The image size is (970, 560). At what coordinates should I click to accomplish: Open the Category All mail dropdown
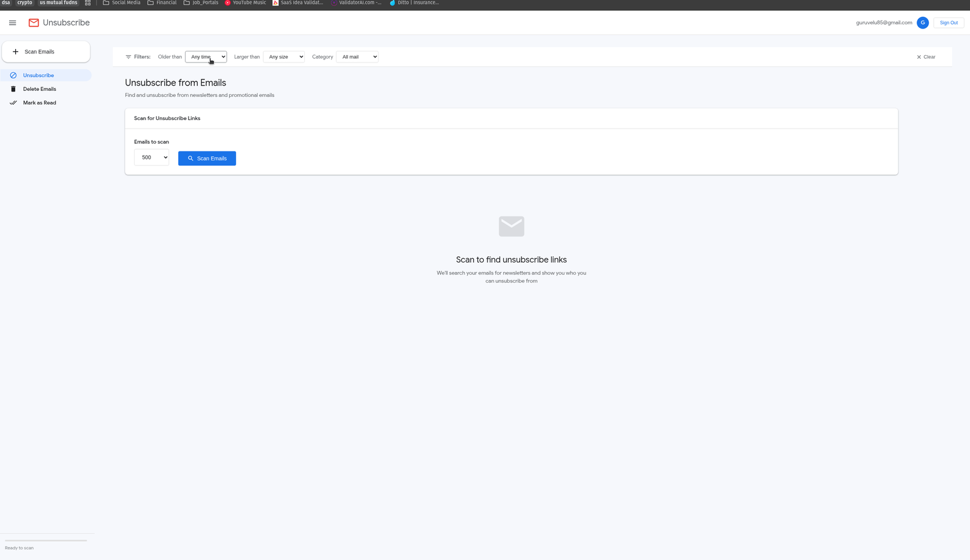[358, 57]
